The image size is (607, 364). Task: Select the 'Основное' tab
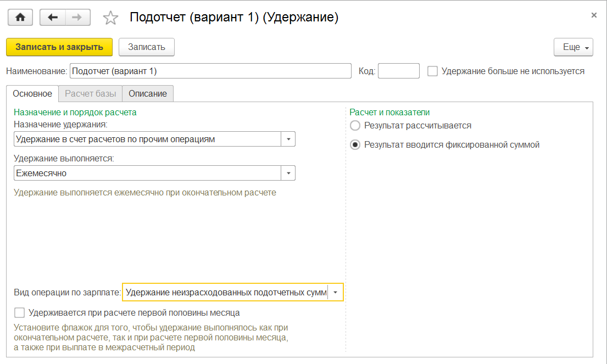tap(32, 93)
